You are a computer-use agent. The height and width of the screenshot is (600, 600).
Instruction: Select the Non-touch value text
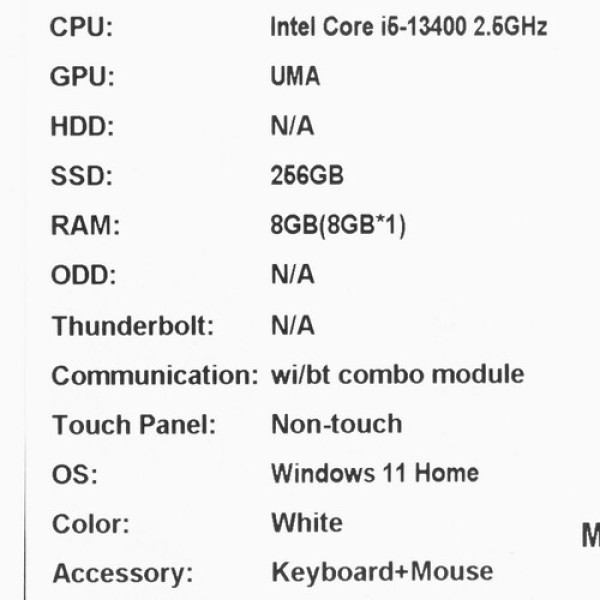336,424
